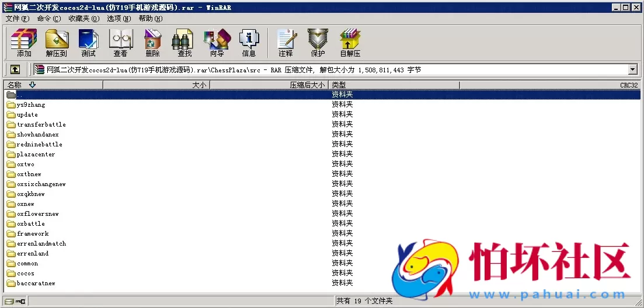Open the 文件 (File) menu
The width and height of the screenshot is (644, 308).
(x=16, y=19)
